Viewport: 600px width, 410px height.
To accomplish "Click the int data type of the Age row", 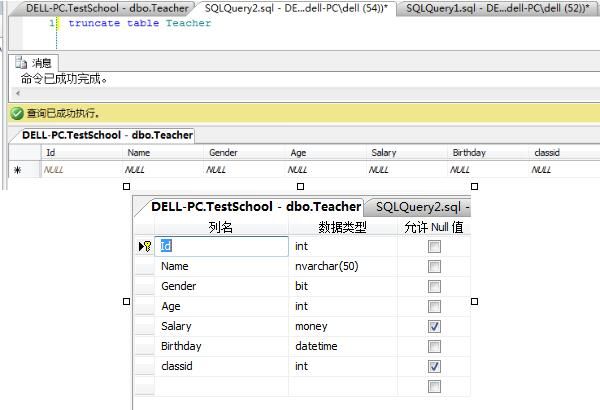I will pos(343,306).
